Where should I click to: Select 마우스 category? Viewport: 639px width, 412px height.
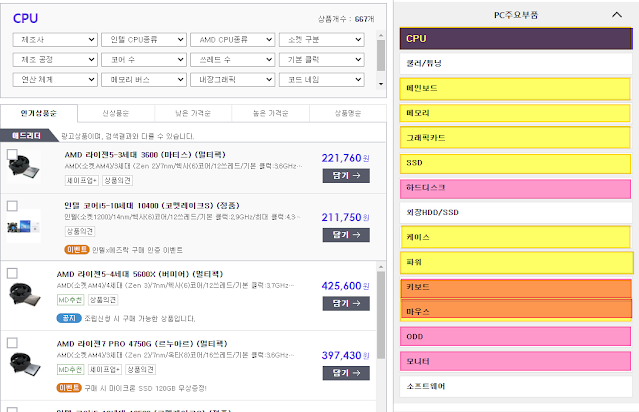coord(516,310)
